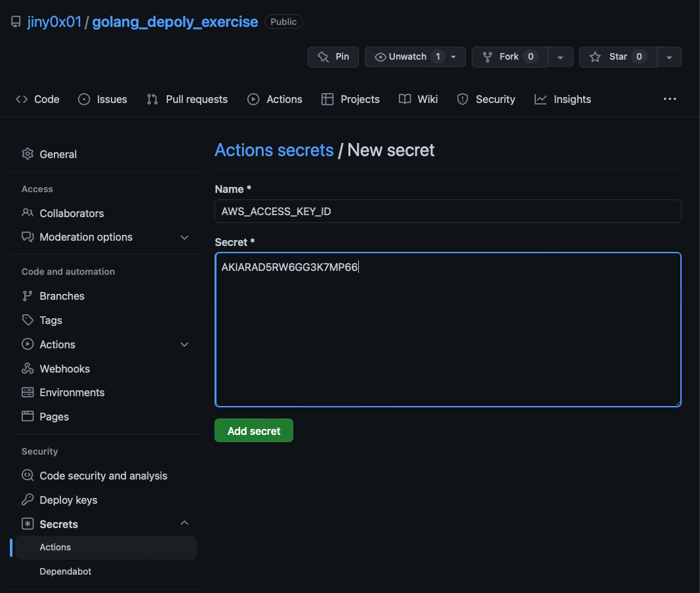The image size is (700, 593).
Task: Click the codescan icon beside Code security
Action: pyautogui.click(x=28, y=475)
